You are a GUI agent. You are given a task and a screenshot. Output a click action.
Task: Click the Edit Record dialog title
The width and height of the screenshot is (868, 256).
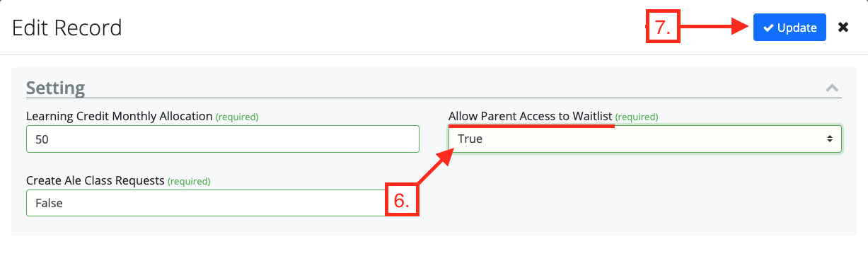pos(67,28)
